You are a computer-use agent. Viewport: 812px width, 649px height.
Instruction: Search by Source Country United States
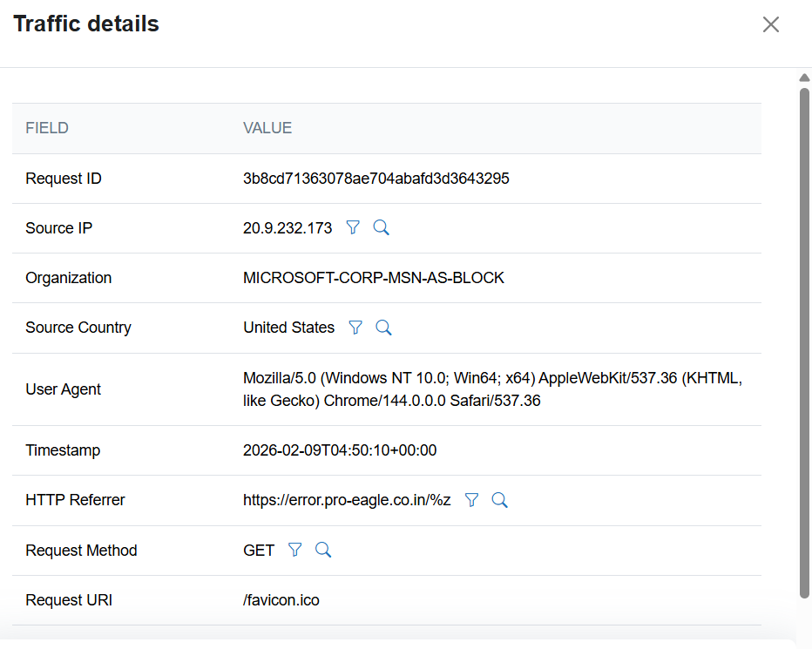(383, 328)
